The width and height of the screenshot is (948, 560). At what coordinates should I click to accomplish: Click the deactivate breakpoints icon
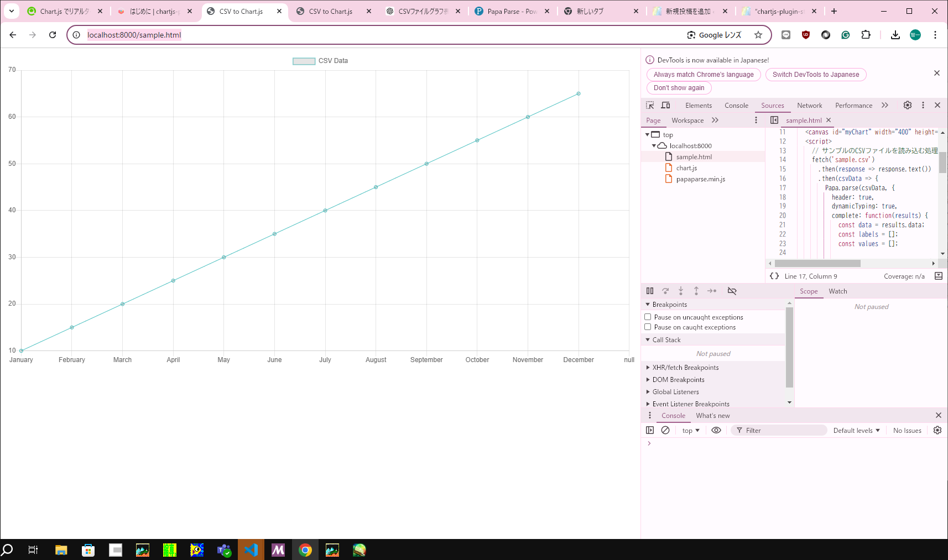[732, 291]
